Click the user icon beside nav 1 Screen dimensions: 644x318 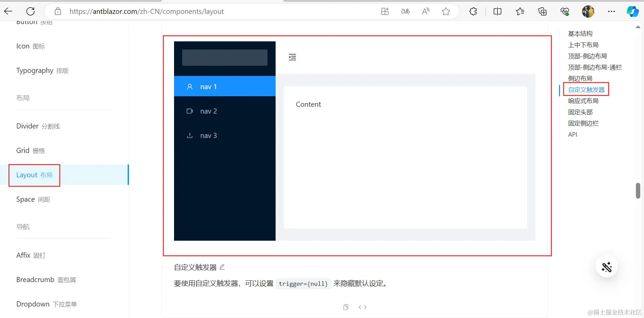[190, 87]
